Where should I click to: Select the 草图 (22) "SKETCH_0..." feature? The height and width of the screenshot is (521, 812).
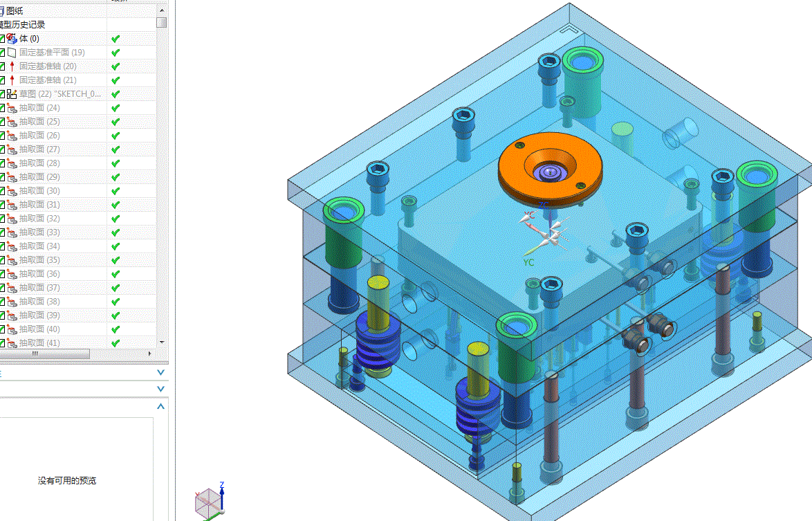60,93
